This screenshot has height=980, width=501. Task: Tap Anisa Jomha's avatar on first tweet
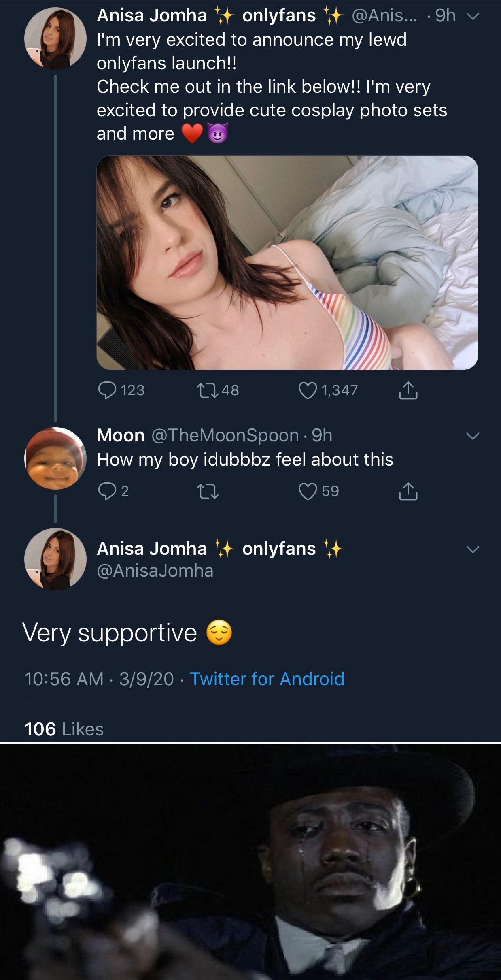coord(55,38)
